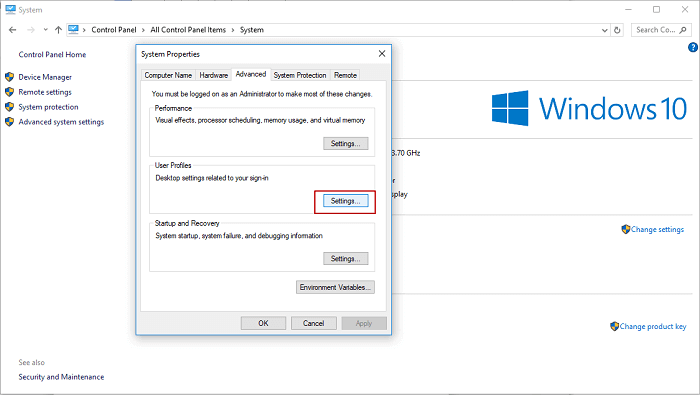Open Remote settings in the sidebar
This screenshot has height=395, width=700.
[x=45, y=92]
